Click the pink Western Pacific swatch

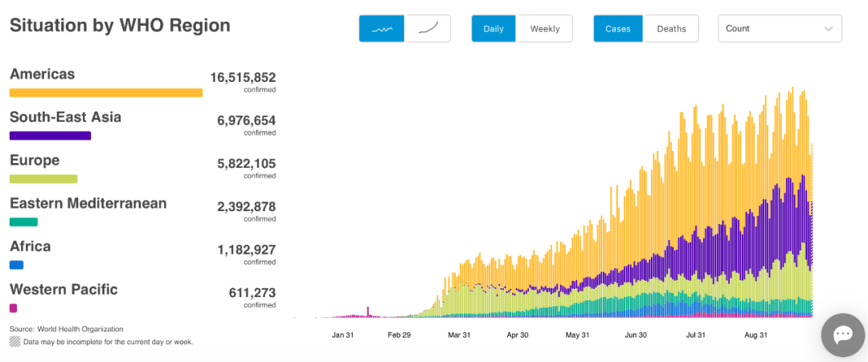click(13, 308)
